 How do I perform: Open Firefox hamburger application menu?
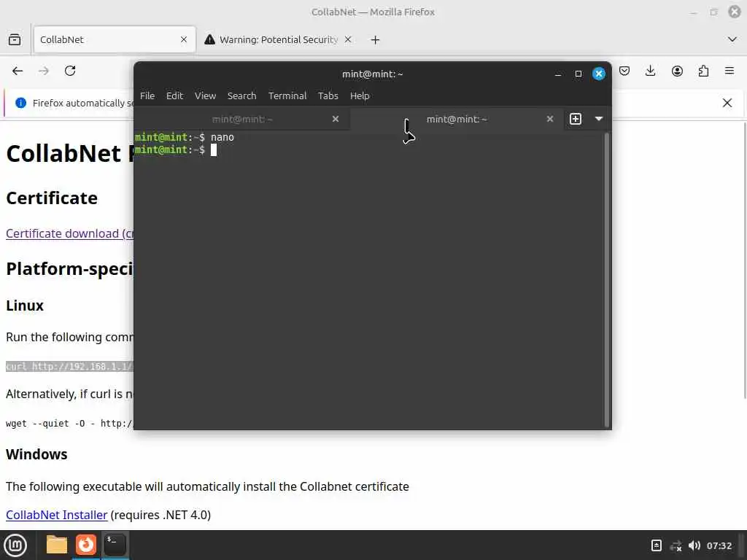click(729, 71)
